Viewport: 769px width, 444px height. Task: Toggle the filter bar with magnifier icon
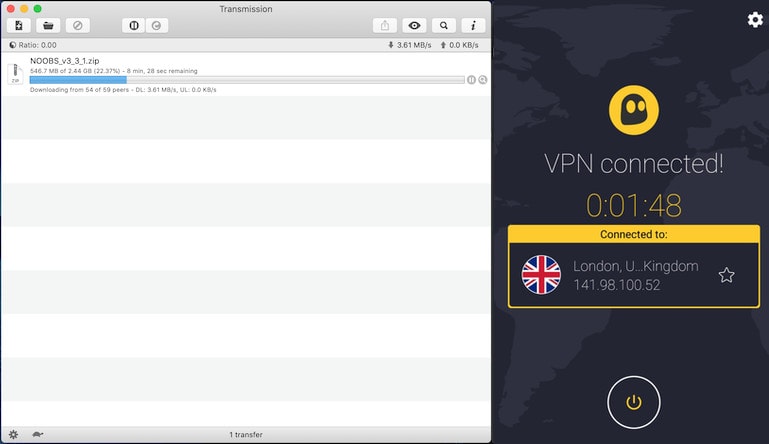click(443, 26)
